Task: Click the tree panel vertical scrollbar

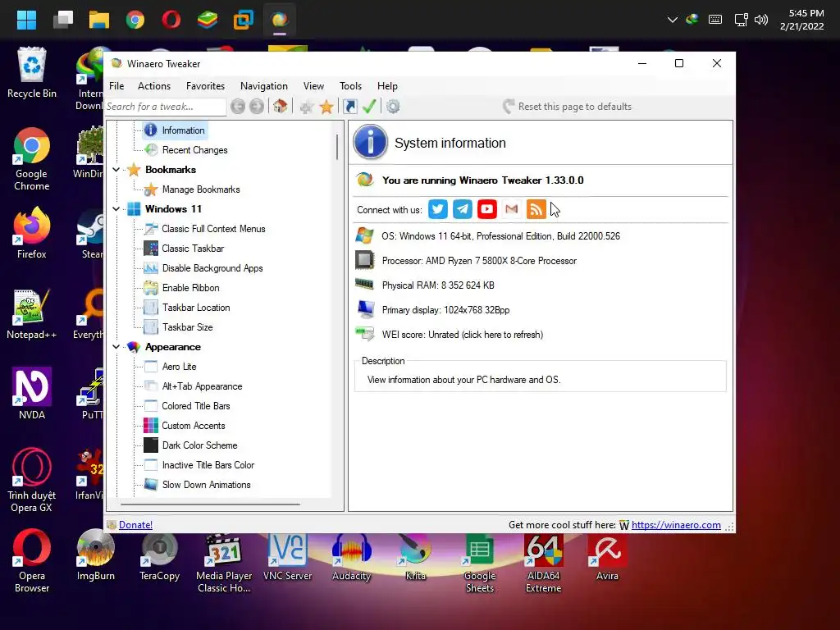Action: coord(337,147)
